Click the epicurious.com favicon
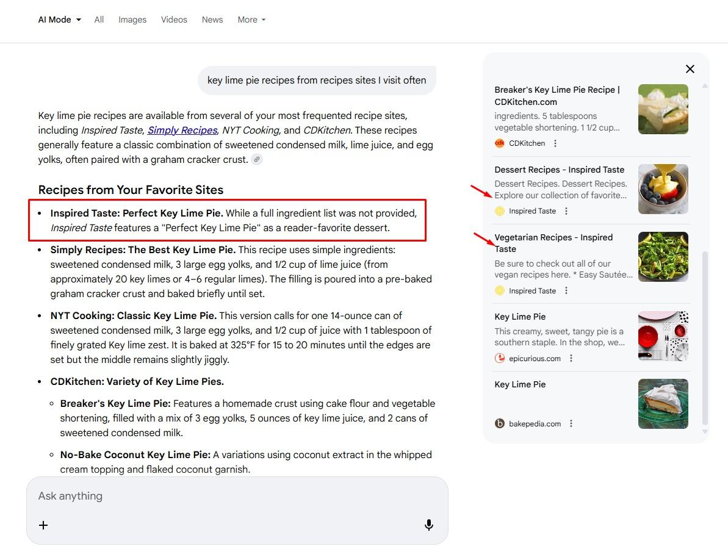 [500, 358]
